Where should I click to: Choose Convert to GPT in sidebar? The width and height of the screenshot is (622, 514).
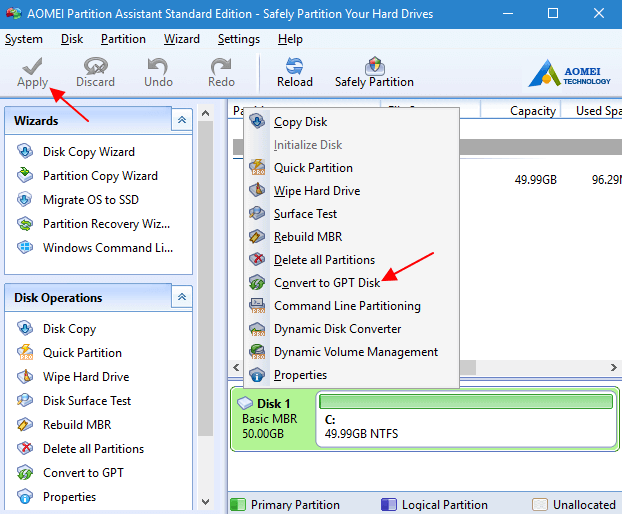83,472
